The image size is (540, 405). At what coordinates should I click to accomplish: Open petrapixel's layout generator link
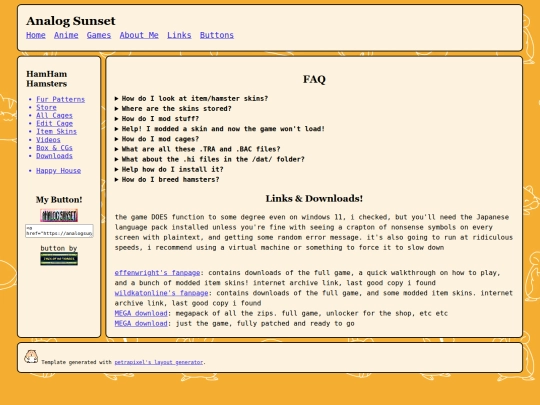coord(159,362)
